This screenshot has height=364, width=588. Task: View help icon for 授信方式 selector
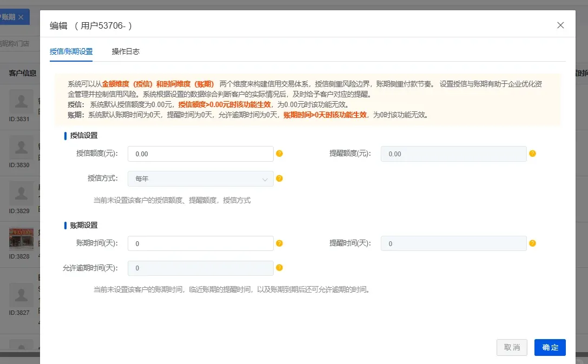coord(280,178)
